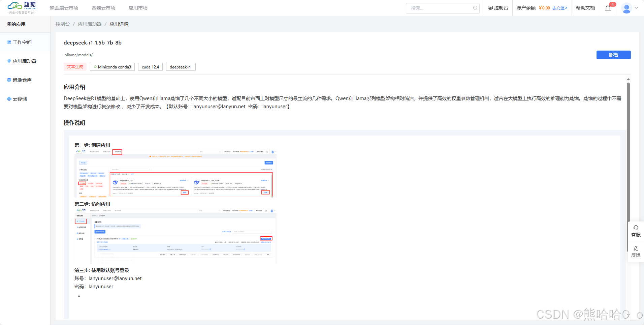
Task: Open the 客服 customer service icon
Action: click(x=636, y=231)
